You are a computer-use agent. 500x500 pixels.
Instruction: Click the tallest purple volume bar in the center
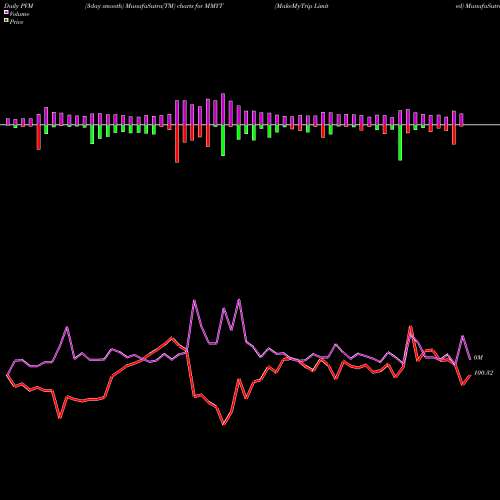coord(223,109)
